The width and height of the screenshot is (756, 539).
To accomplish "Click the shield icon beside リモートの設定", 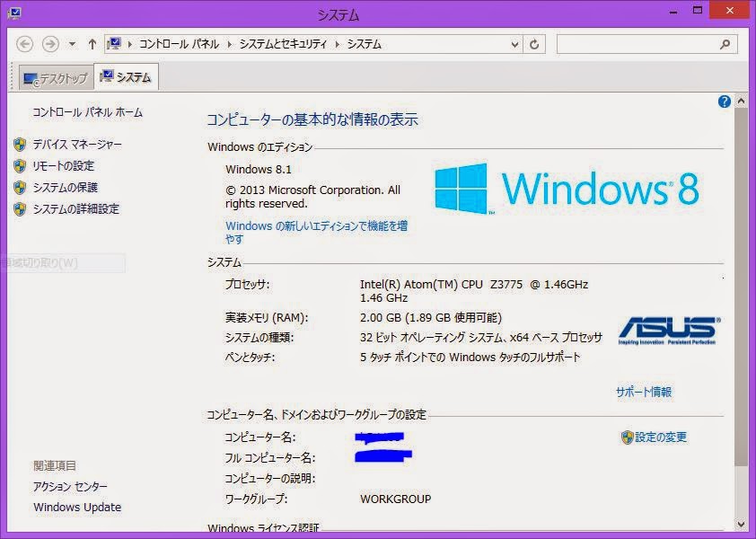I will [x=20, y=166].
